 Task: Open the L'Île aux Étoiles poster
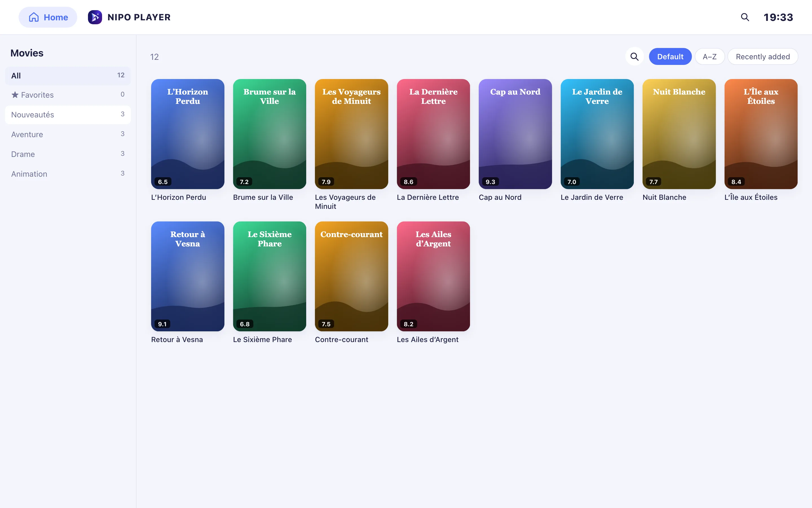click(761, 134)
